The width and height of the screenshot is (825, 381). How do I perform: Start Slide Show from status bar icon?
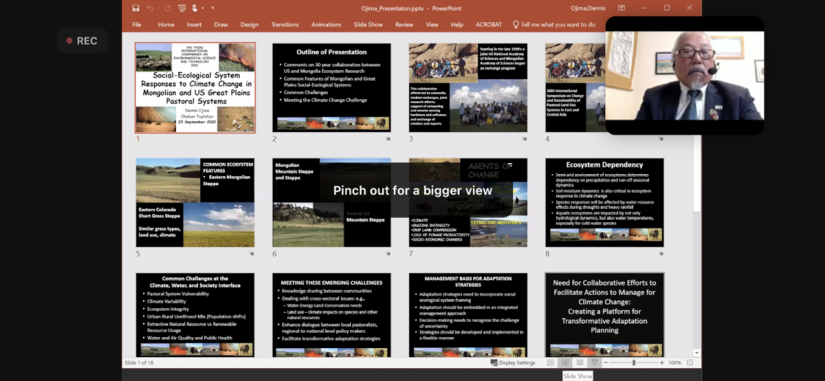(x=595, y=363)
